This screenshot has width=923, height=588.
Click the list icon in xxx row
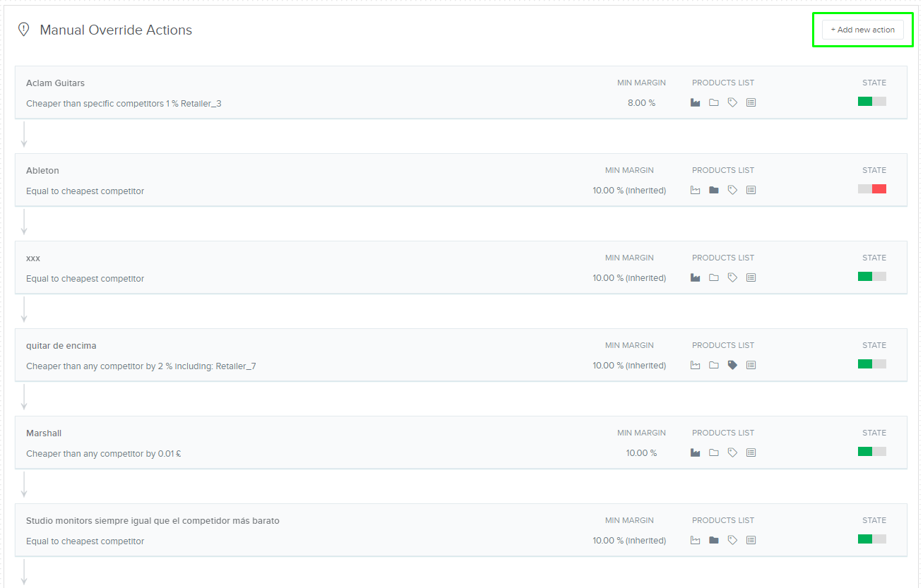coord(751,277)
